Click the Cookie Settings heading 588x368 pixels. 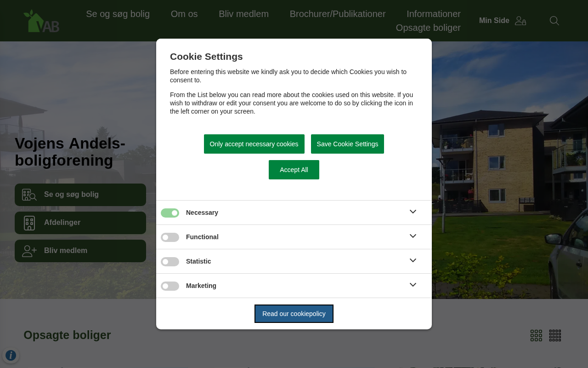click(206, 57)
